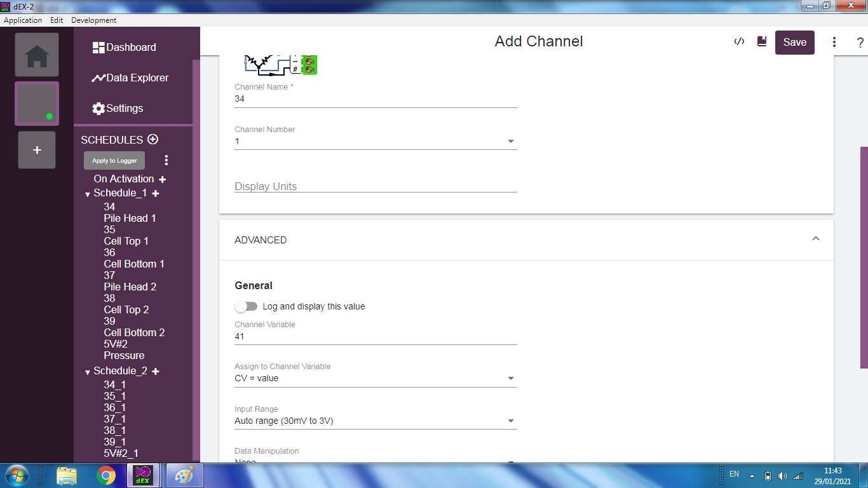Screen dimensions: 868x488
Task: Open the documentation book icon
Action: (x=762, y=42)
